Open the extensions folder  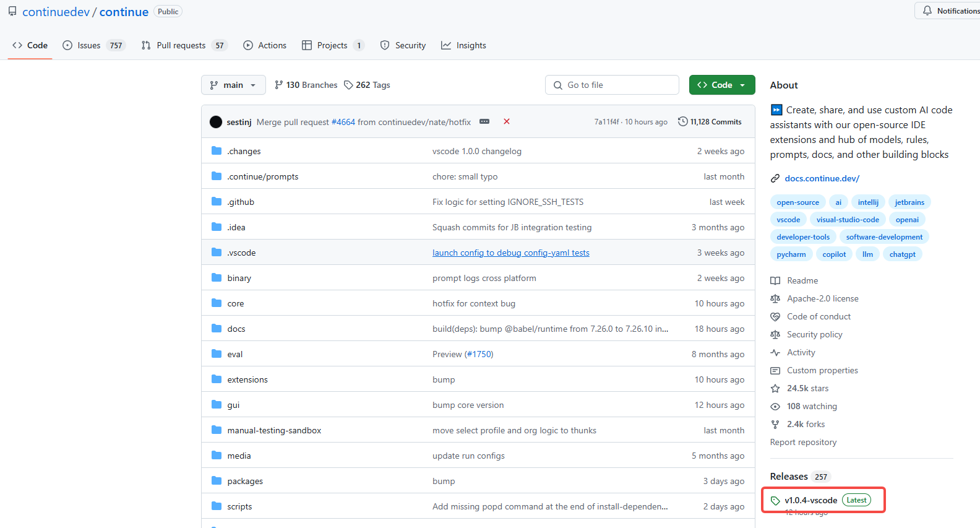pyautogui.click(x=247, y=379)
